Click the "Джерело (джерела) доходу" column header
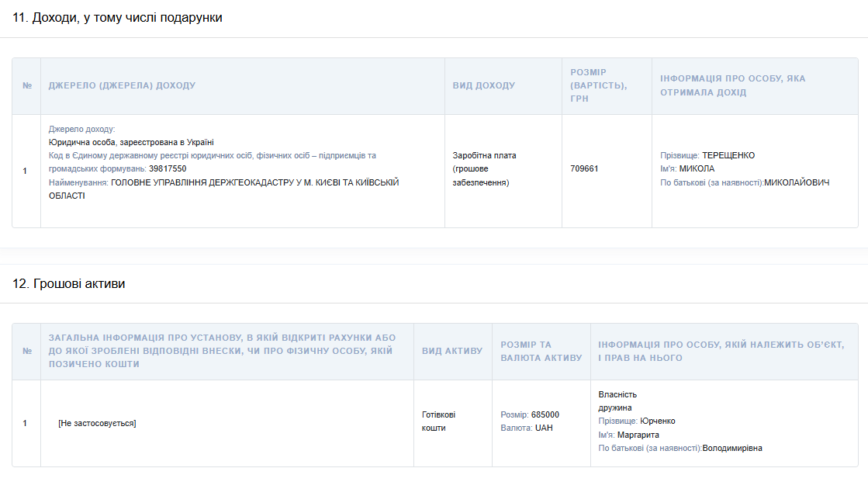Viewport: 868px width, 482px height. click(122, 85)
